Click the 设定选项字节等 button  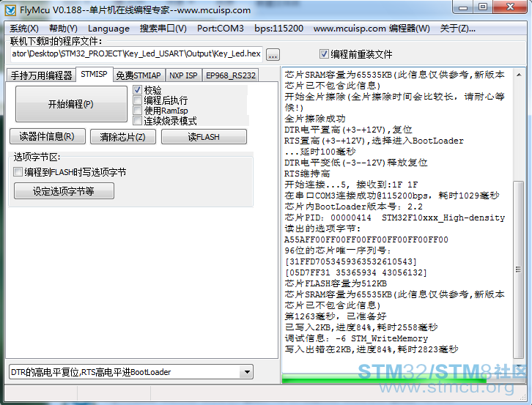[x=64, y=191]
